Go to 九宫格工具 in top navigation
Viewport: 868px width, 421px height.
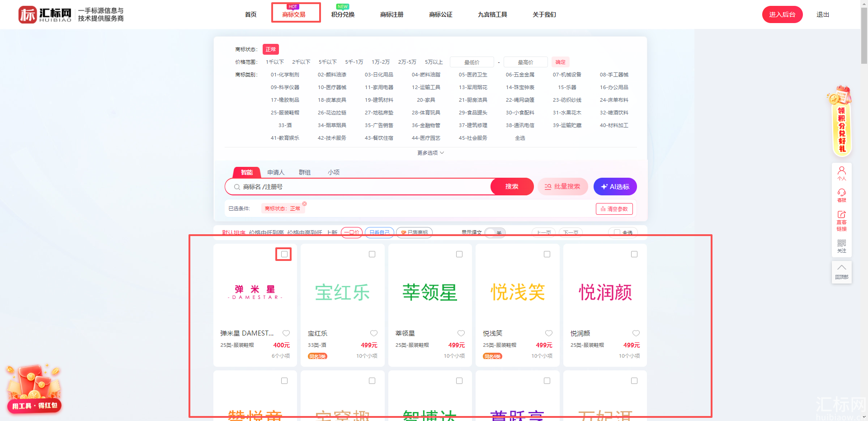pyautogui.click(x=492, y=14)
